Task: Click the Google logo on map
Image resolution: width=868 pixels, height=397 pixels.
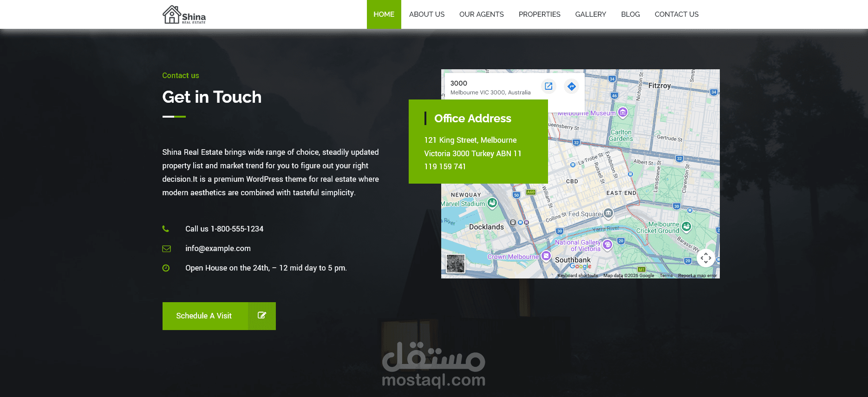Action: (581, 266)
